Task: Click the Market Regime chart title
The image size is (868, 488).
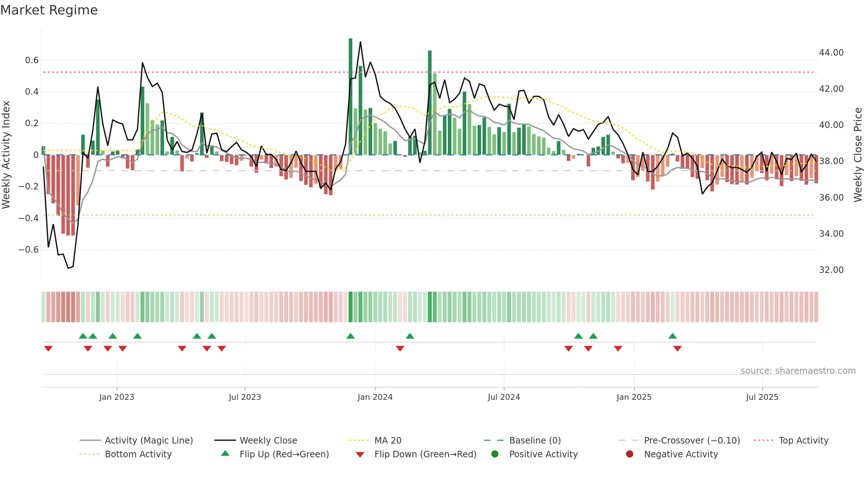Action: [49, 10]
